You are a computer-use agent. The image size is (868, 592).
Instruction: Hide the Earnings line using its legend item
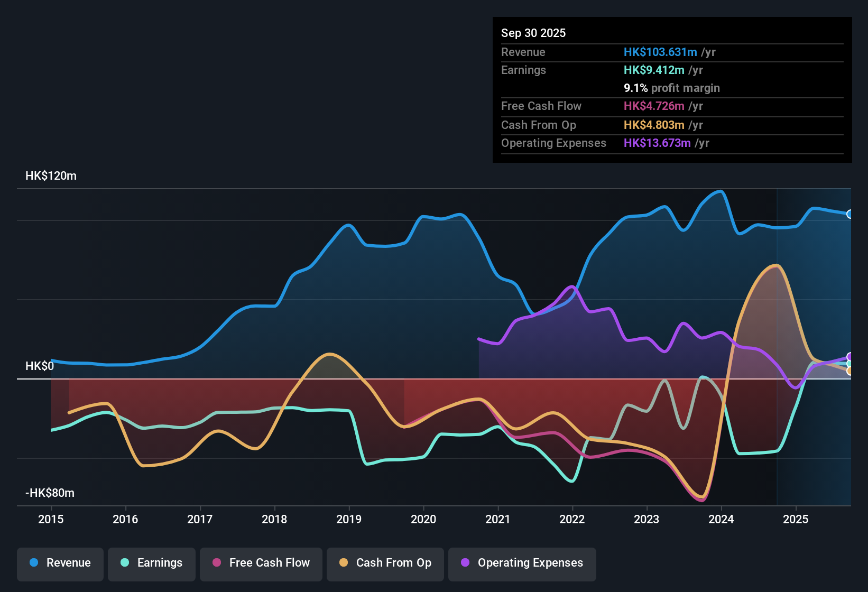click(151, 563)
